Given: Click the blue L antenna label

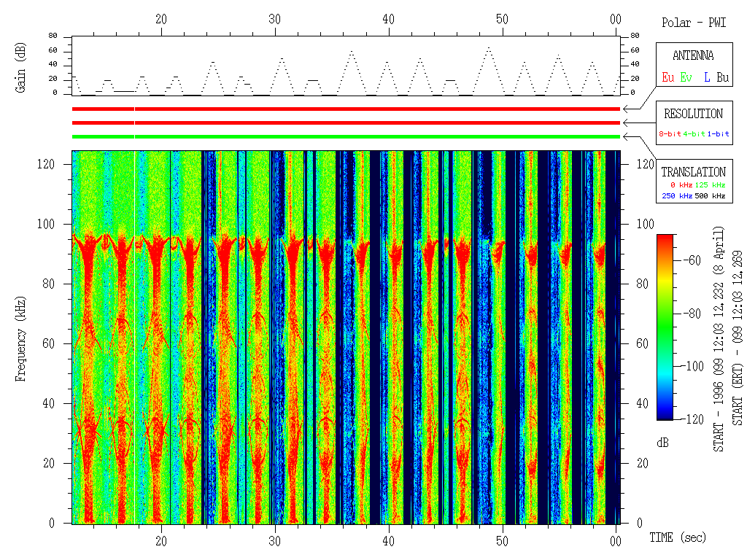Looking at the screenshot, I should (707, 77).
